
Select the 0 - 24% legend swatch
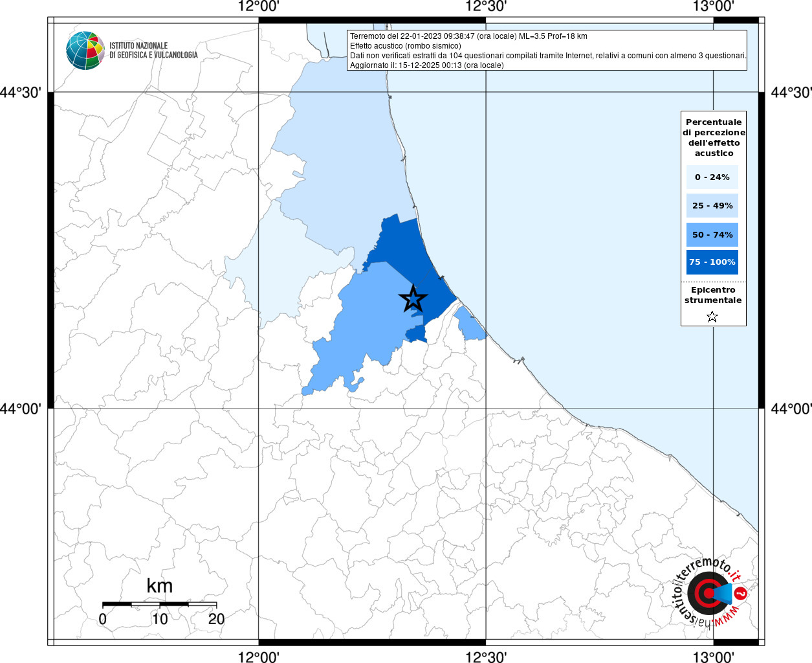coord(712,177)
